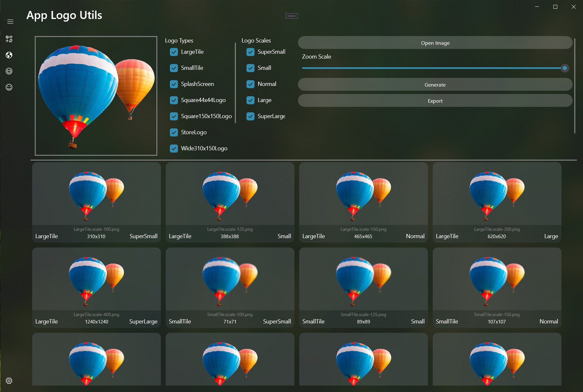Click the "Zoom Scale" label
This screenshot has height=392, width=583.
pos(317,57)
